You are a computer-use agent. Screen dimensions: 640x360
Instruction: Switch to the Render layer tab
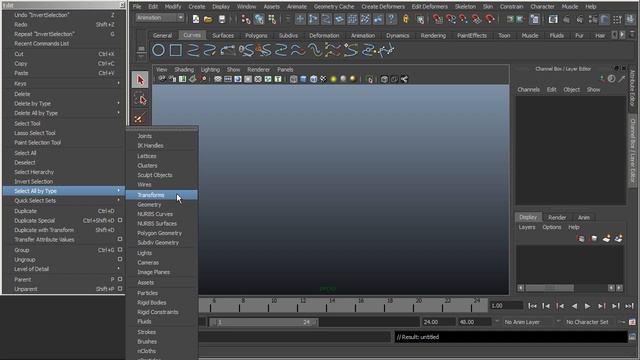coord(557,217)
